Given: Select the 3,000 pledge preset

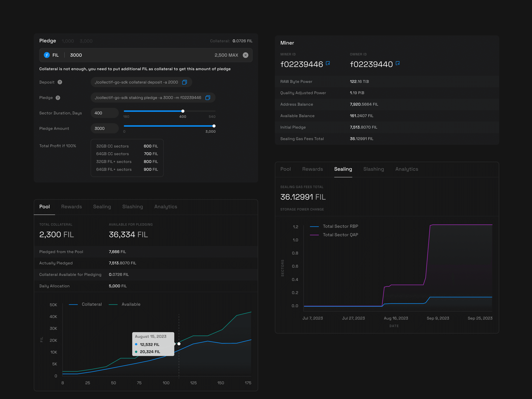Looking at the screenshot, I should [86, 41].
